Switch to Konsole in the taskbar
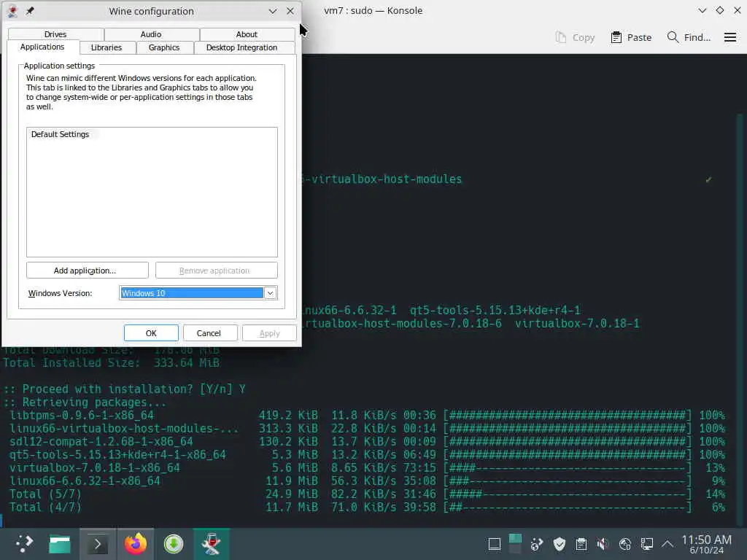 click(x=98, y=544)
